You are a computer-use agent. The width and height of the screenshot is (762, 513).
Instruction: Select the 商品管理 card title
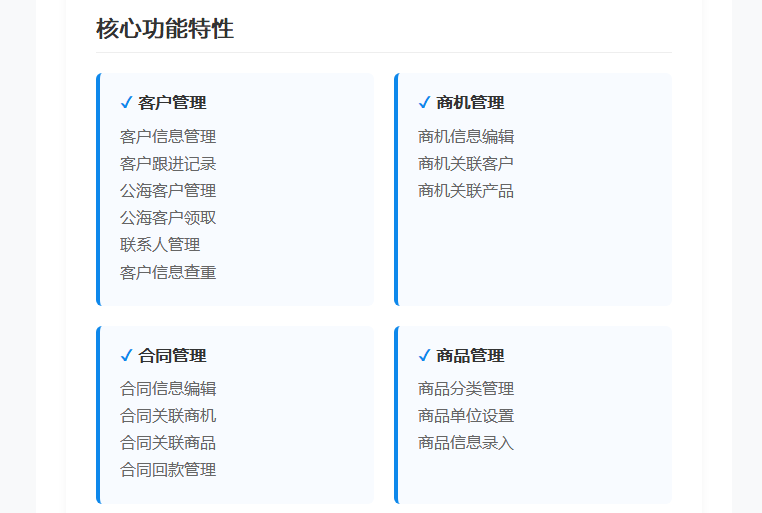[x=470, y=356]
